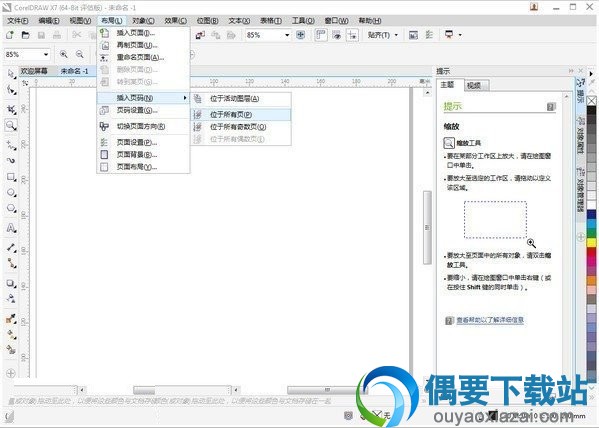Open the 表格(T) menu
Viewport: 599px width, 428px height.
point(271,21)
